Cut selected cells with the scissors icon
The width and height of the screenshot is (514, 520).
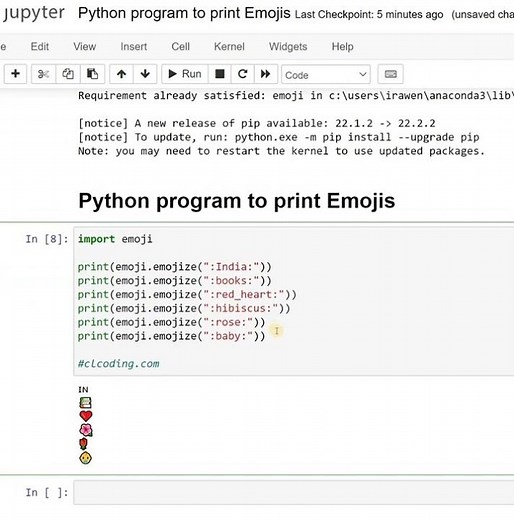(43, 74)
